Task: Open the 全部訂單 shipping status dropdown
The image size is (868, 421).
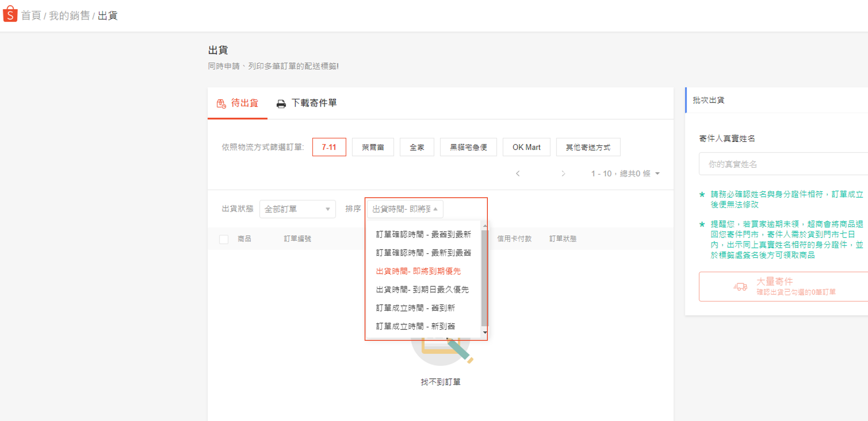Action: [x=297, y=209]
